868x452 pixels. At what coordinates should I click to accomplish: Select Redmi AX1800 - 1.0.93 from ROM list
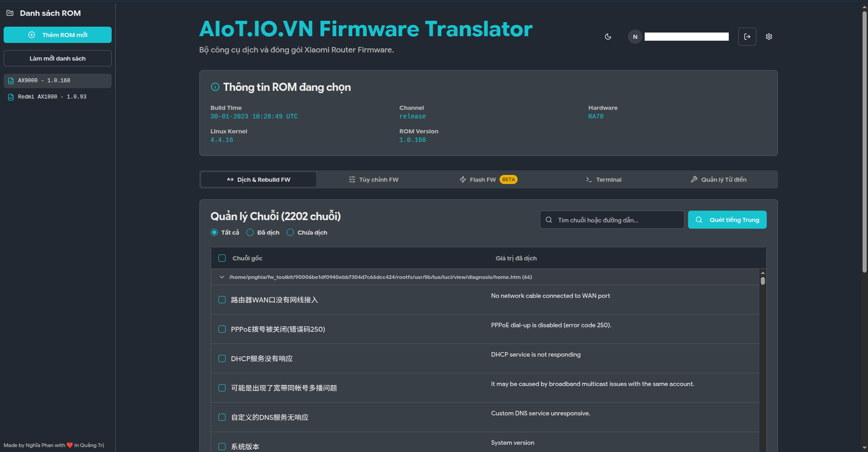click(57, 97)
